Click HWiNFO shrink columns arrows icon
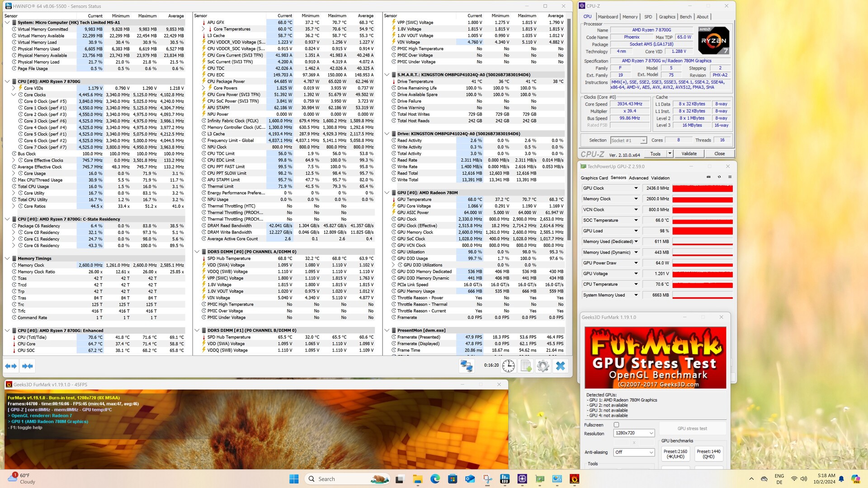The height and width of the screenshot is (488, 868). click(x=28, y=366)
